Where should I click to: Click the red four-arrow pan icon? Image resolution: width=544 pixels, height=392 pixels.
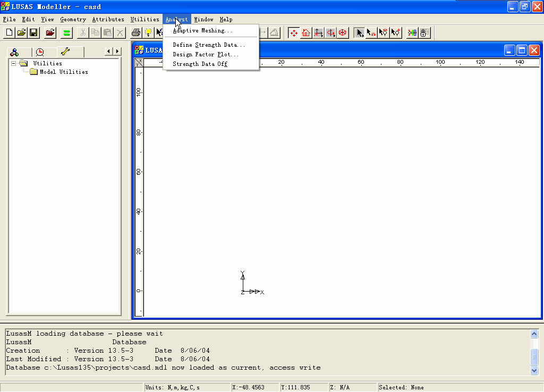coord(293,33)
